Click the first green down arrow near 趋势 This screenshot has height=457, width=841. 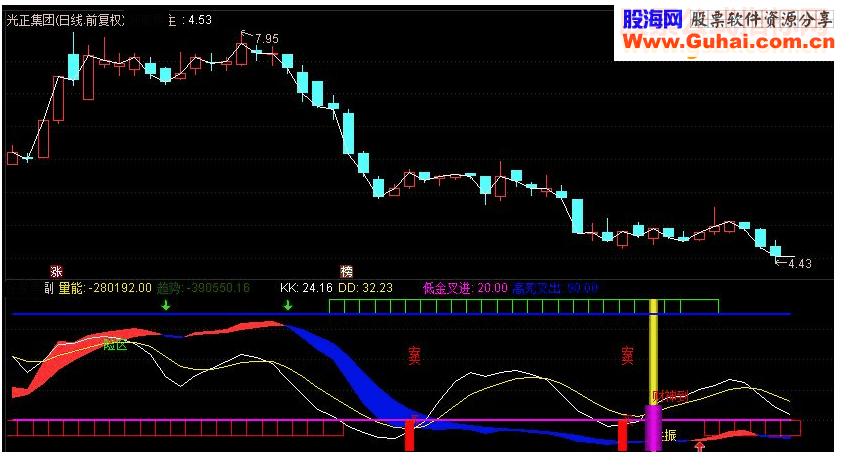166,305
